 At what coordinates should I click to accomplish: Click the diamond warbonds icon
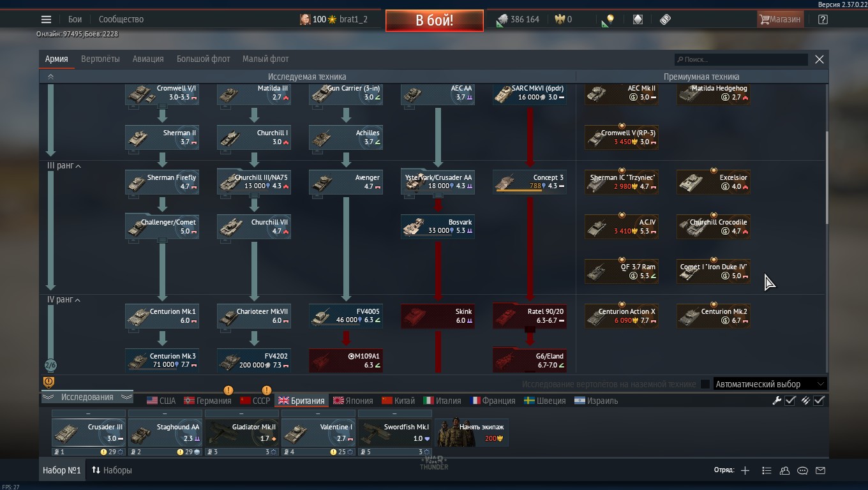click(x=638, y=19)
